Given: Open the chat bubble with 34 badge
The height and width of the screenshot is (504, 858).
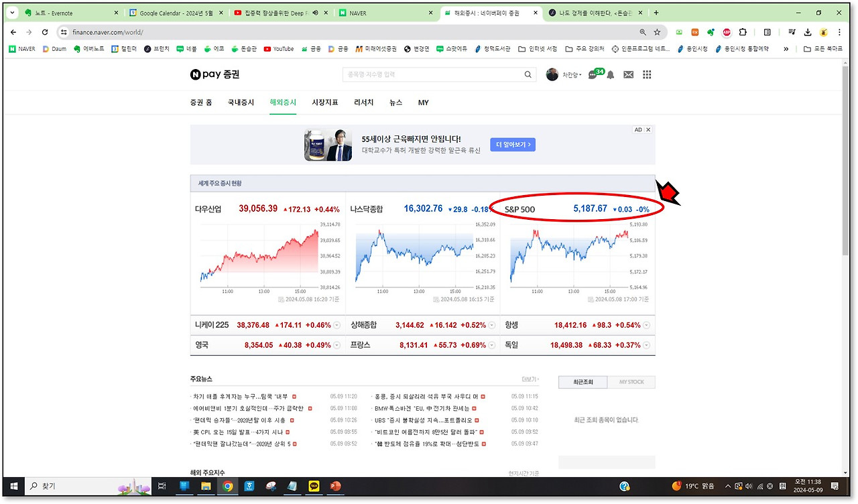Looking at the screenshot, I should click(x=594, y=74).
